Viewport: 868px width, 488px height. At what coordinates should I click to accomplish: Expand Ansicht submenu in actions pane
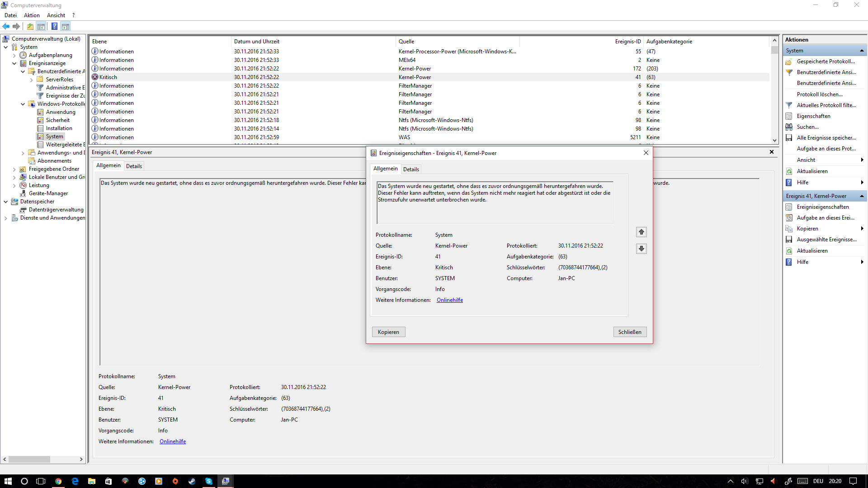click(x=862, y=160)
